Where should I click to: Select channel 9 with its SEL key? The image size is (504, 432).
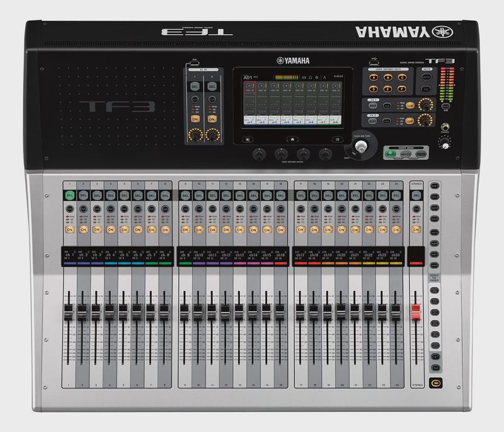pos(185,195)
